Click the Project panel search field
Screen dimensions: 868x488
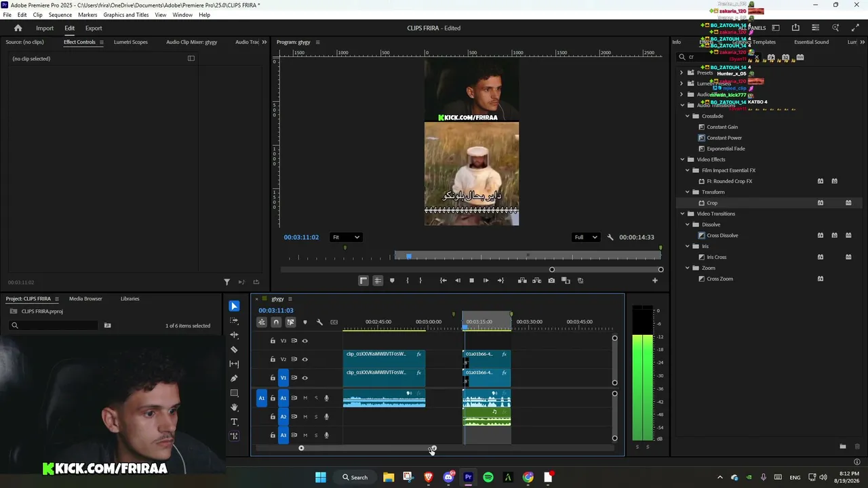point(54,325)
